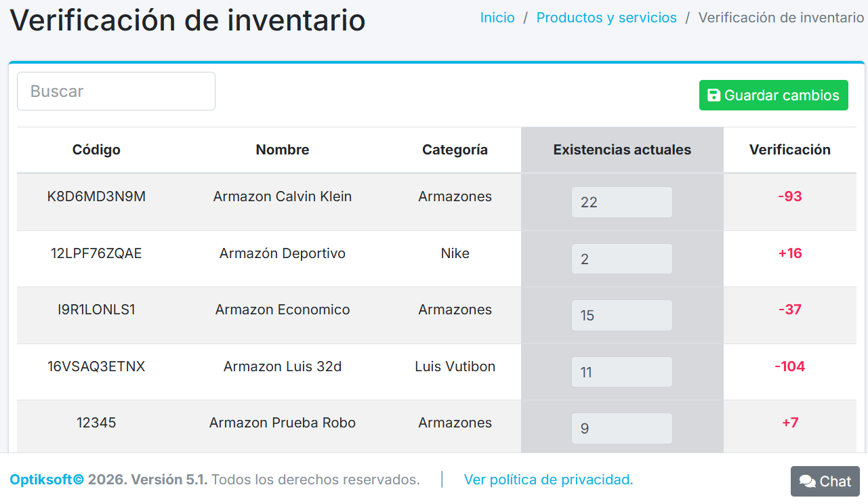Click the chat bubbles icon
Screen dimensions: 868x504
[807, 481]
